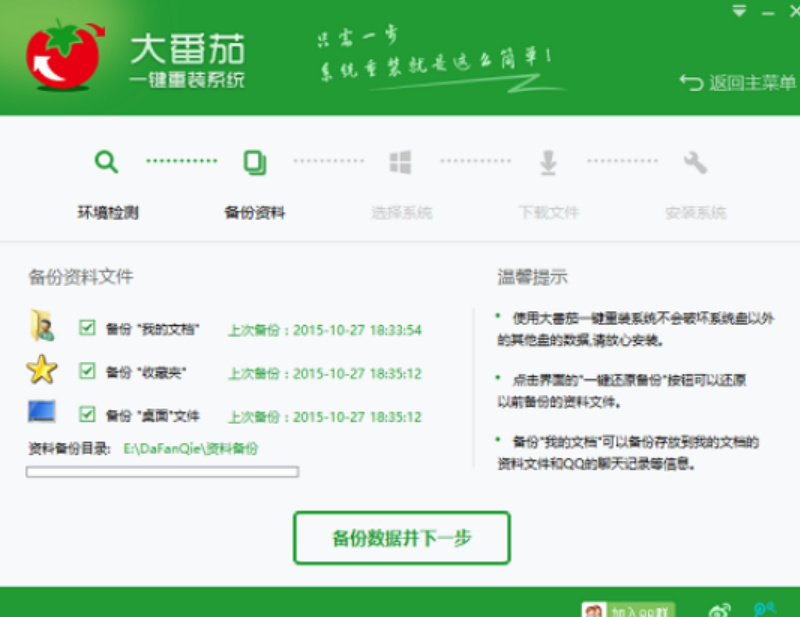Select the backup data copy icon

[255, 162]
